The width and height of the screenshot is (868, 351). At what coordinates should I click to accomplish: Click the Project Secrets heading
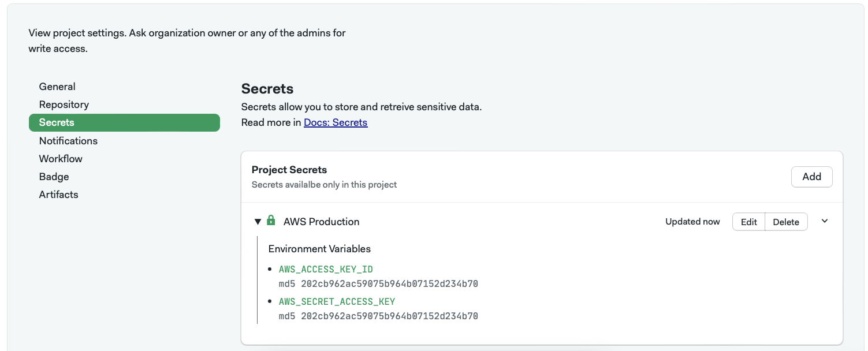[x=289, y=169]
